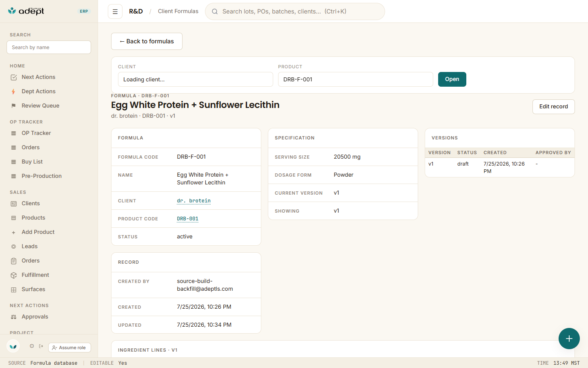The height and width of the screenshot is (368, 588).
Task: Click the STATUS column header in Versions
Action: coord(467,153)
